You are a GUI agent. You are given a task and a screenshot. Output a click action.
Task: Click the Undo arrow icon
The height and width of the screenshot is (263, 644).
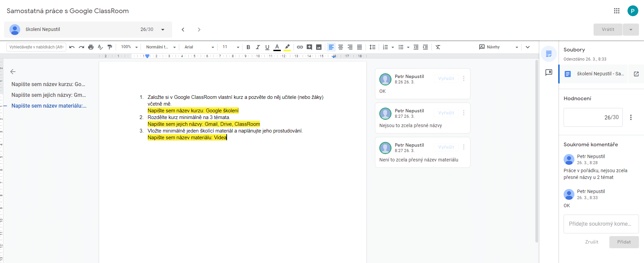(x=72, y=47)
